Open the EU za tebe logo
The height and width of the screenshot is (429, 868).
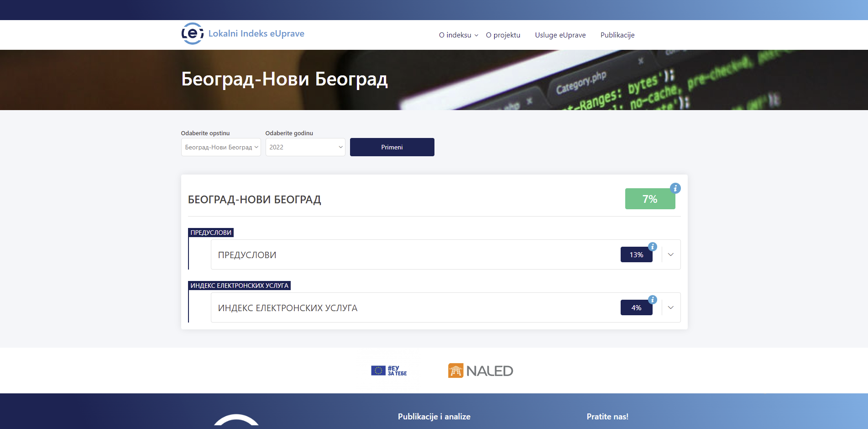pos(389,371)
